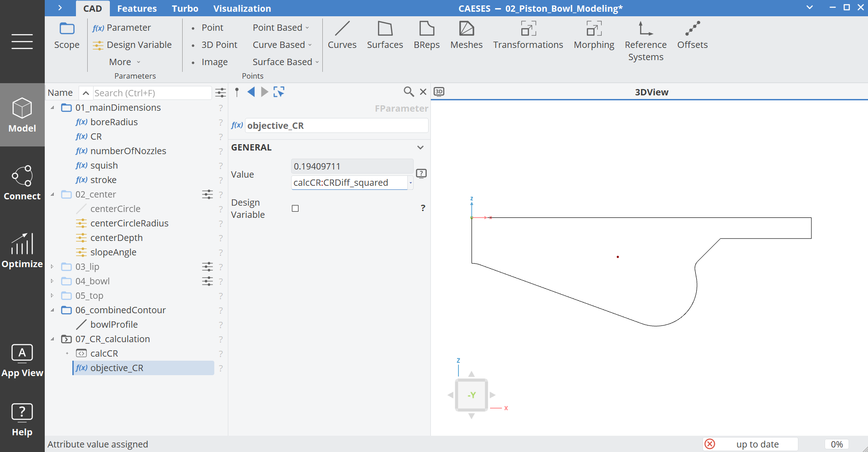Viewport: 868px width, 452px height.
Task: Create a new Parameter
Action: pos(122,28)
